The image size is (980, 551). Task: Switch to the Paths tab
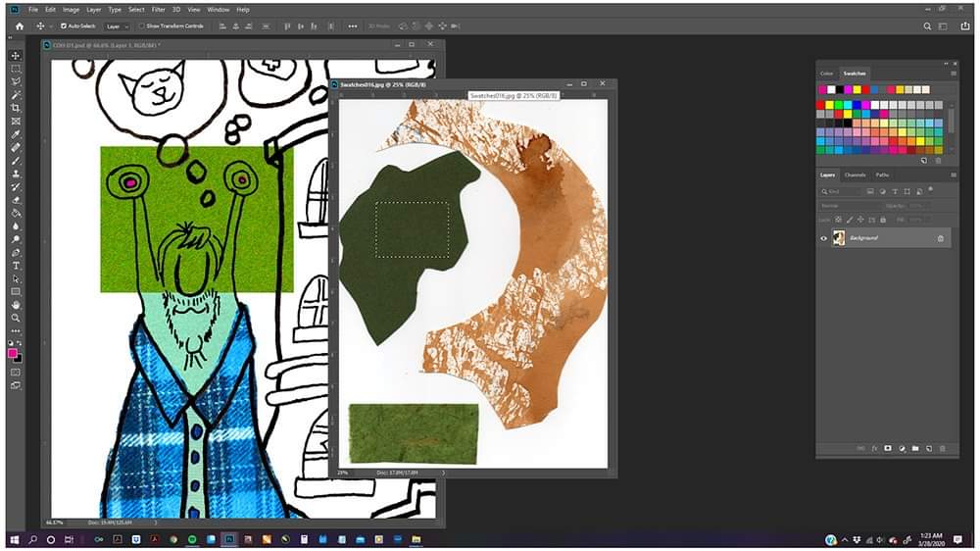(882, 175)
